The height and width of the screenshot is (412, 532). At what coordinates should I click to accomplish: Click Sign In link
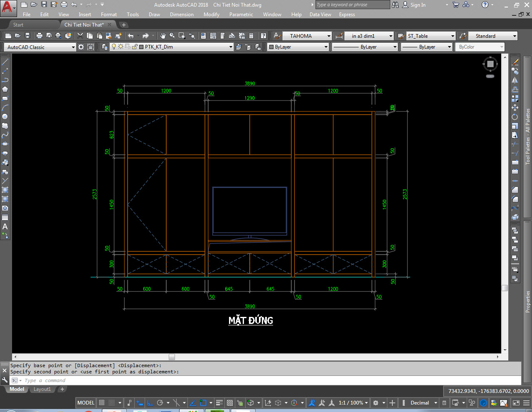point(418,5)
